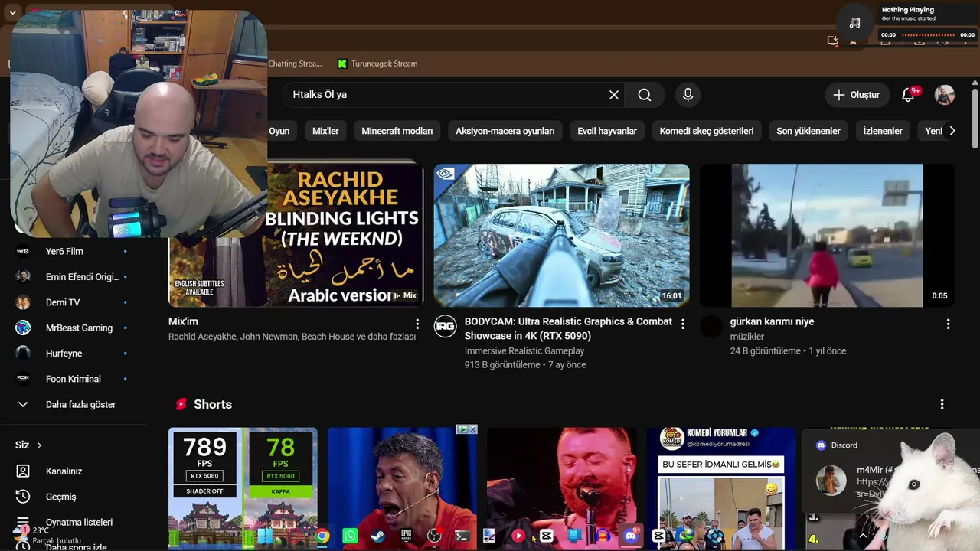
Task: Click the Shorts logo icon
Action: 181,404
